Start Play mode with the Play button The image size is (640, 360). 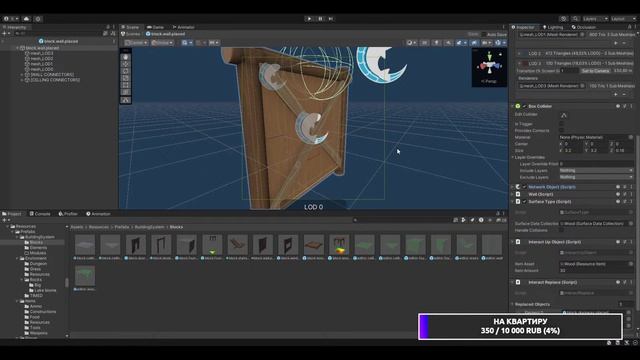click(309, 19)
